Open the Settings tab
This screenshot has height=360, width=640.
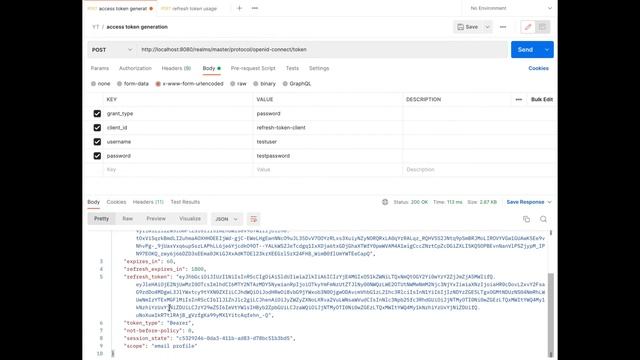coord(319,69)
